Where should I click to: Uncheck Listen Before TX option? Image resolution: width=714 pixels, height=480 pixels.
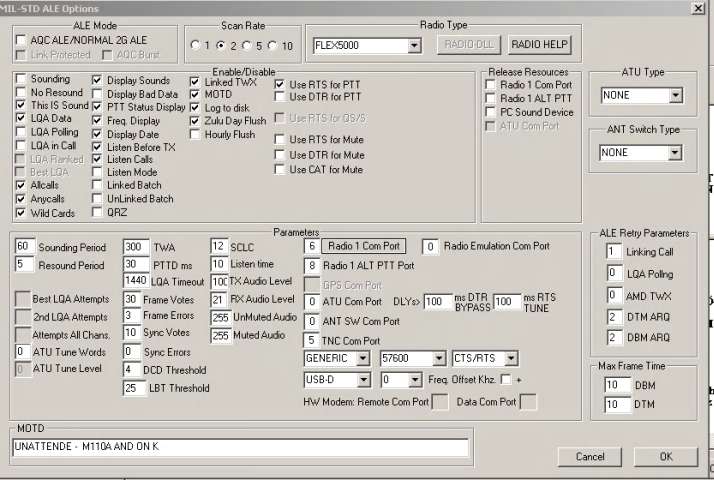tap(98, 147)
